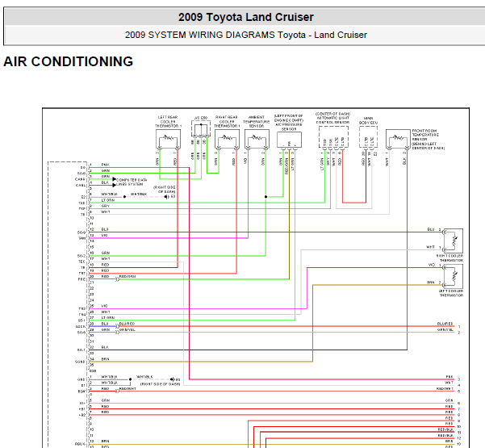
Task: Click the "RIGHT REAR COOLER THERMISTOR 1" label
Action: click(227, 122)
